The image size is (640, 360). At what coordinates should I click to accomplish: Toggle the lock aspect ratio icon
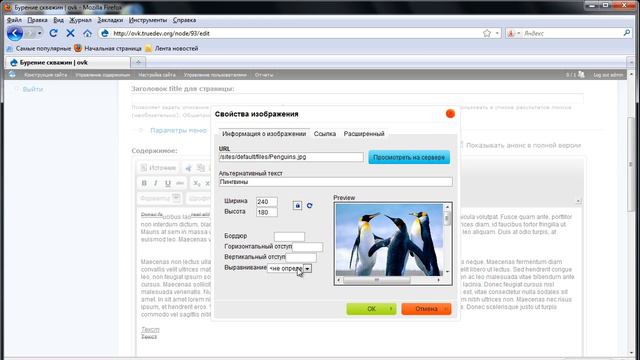pos(297,205)
